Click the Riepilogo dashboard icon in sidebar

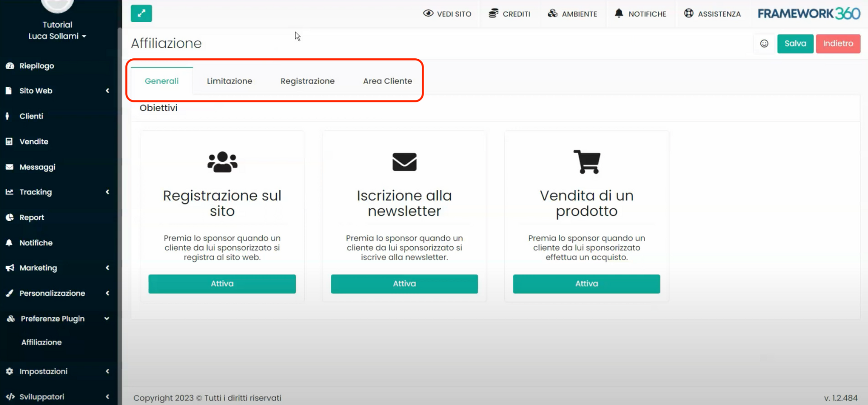pos(9,66)
